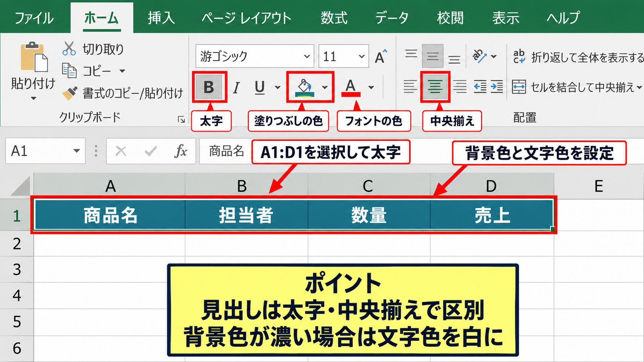
Task: Toggle Underline (U) formatting
Action: [260, 88]
